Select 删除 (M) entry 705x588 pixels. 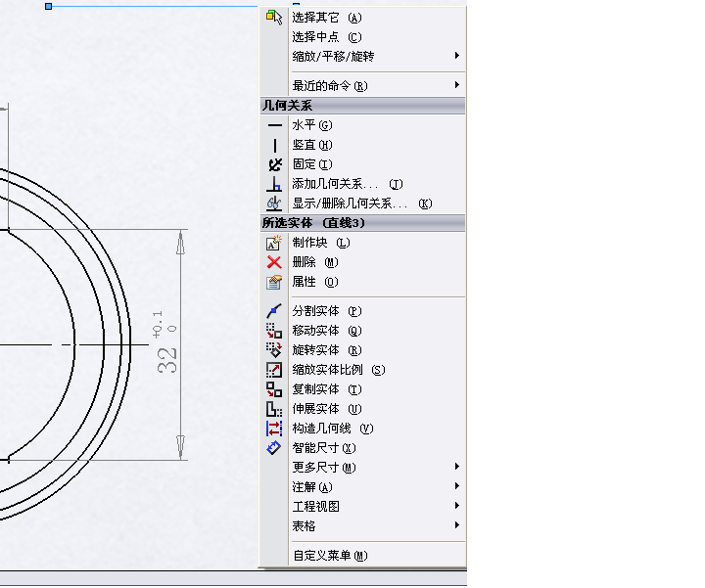pos(363,262)
